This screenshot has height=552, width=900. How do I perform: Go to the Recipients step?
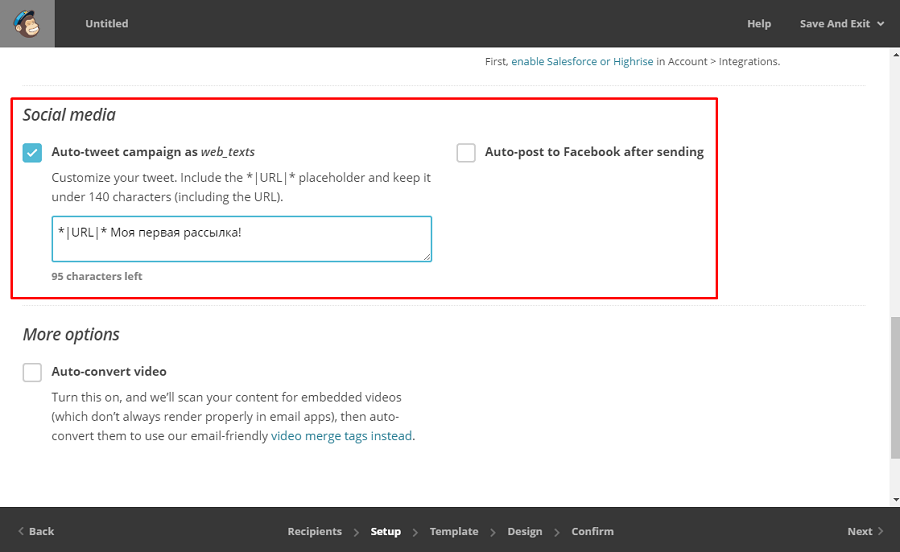coord(314,532)
